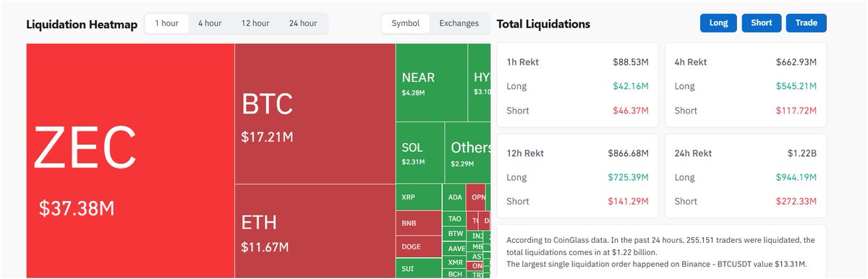
Task: Click the 4h Short value $117.72M
Action: [796, 111]
